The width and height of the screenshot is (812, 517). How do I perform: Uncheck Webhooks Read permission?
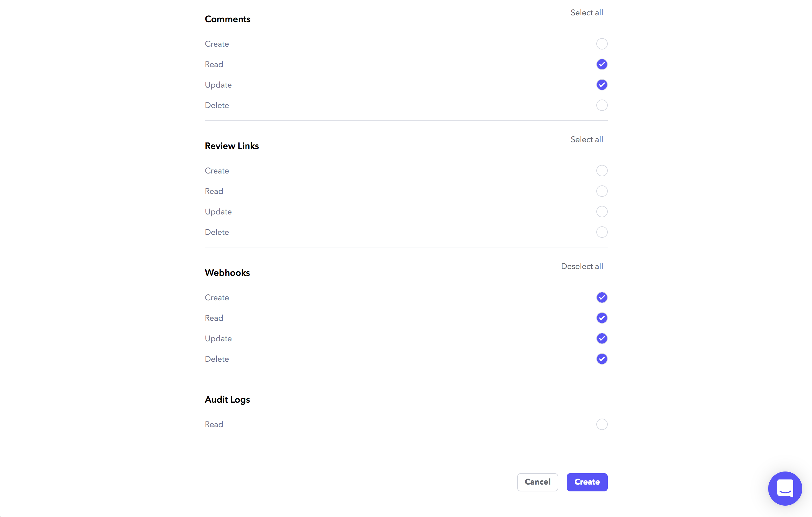(x=601, y=318)
